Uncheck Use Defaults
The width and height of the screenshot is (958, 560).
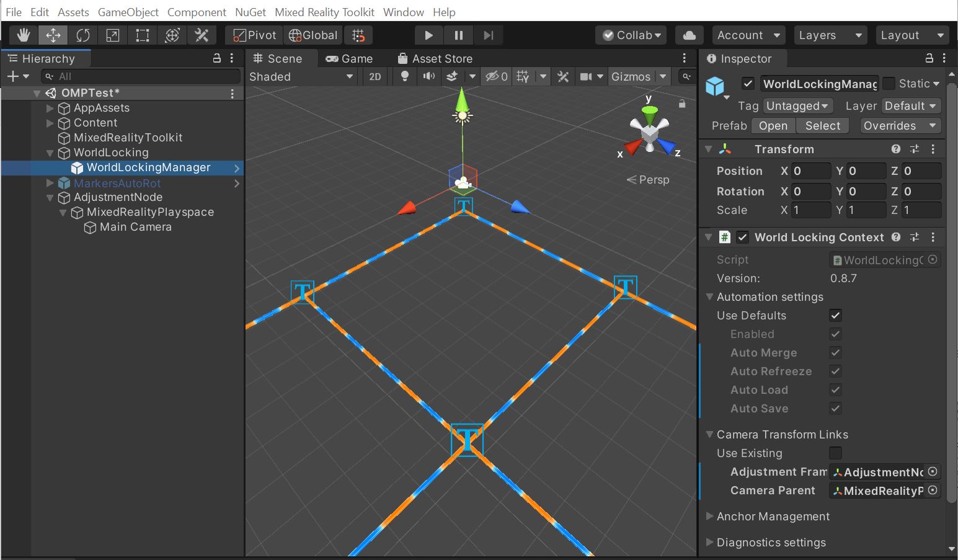pyautogui.click(x=835, y=315)
